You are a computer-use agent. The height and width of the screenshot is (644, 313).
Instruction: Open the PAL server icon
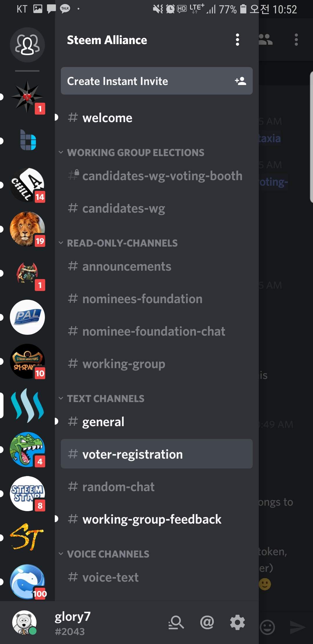27,317
